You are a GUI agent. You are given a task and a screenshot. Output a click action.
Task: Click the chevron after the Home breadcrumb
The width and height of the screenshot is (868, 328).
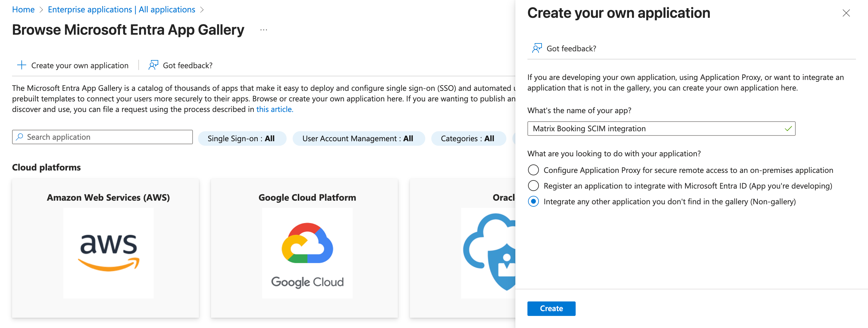[x=41, y=10]
